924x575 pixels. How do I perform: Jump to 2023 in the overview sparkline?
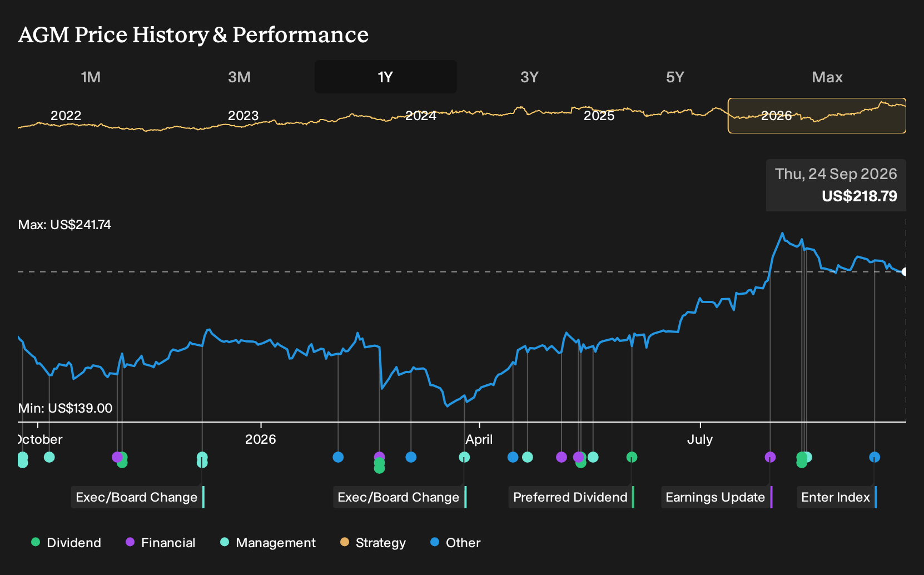(x=244, y=116)
